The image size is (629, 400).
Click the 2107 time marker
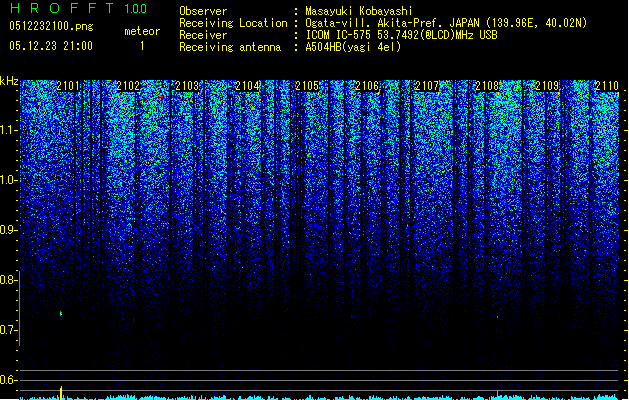(x=427, y=86)
